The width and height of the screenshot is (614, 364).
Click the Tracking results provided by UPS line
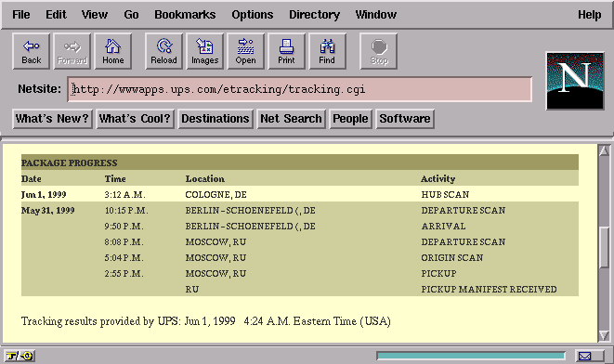[x=206, y=321]
